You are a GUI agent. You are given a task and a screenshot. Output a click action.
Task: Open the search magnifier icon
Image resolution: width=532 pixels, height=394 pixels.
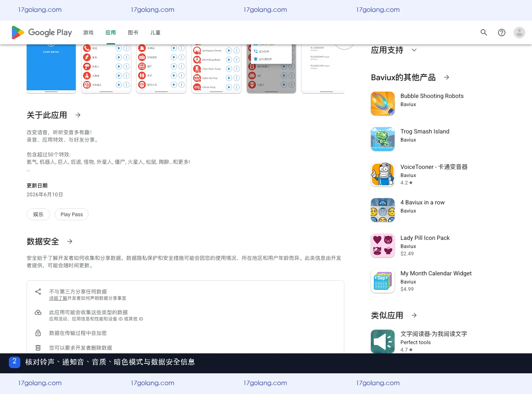coord(484,33)
